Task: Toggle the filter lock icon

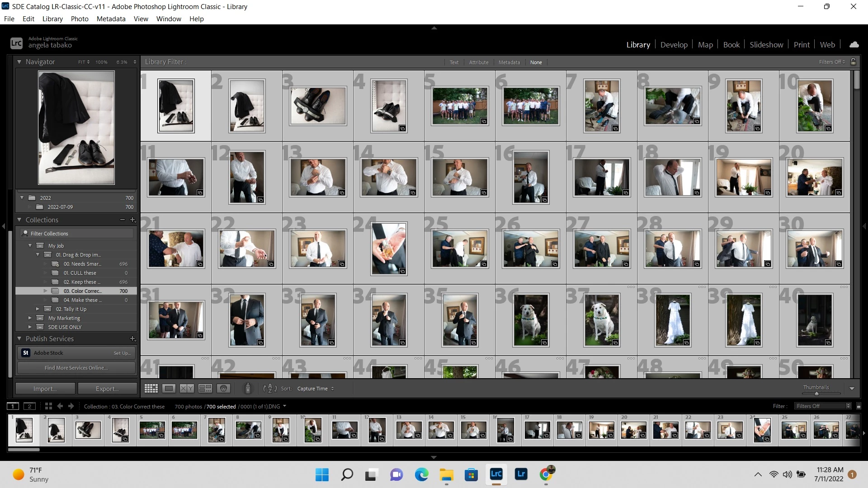Action: click(x=853, y=62)
